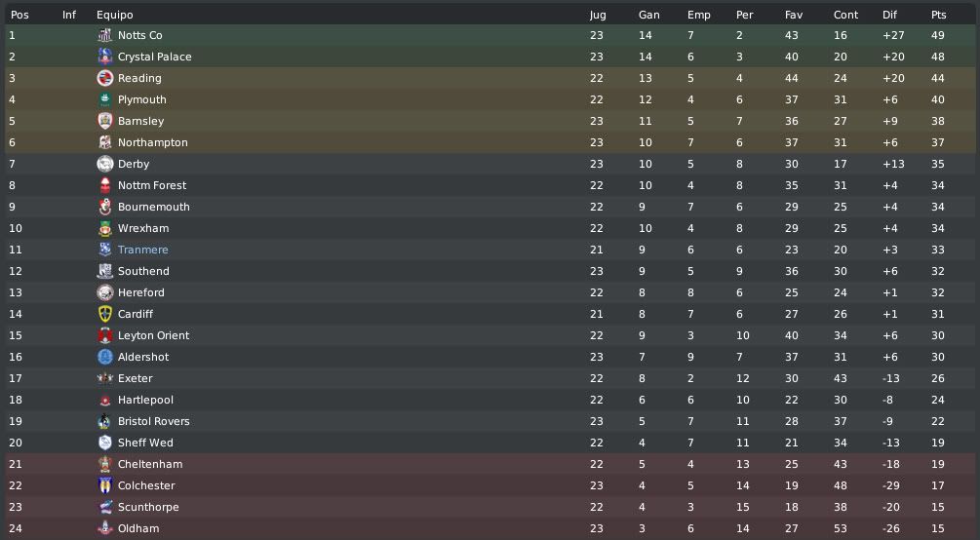Click the Crystal Palace club badge

coord(105,57)
